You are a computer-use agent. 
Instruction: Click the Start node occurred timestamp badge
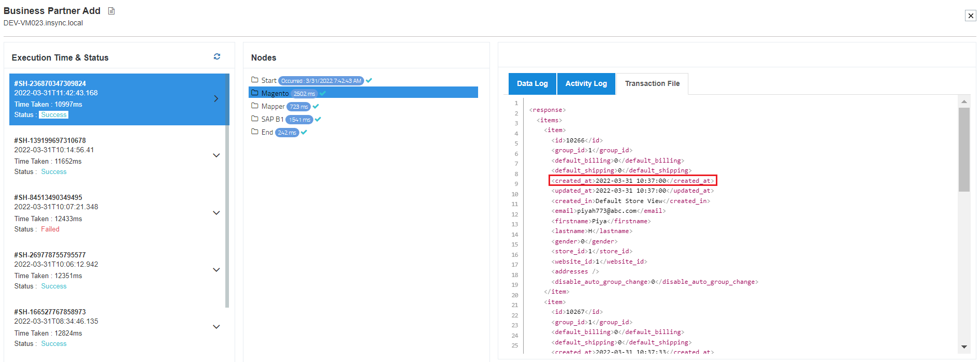click(321, 81)
